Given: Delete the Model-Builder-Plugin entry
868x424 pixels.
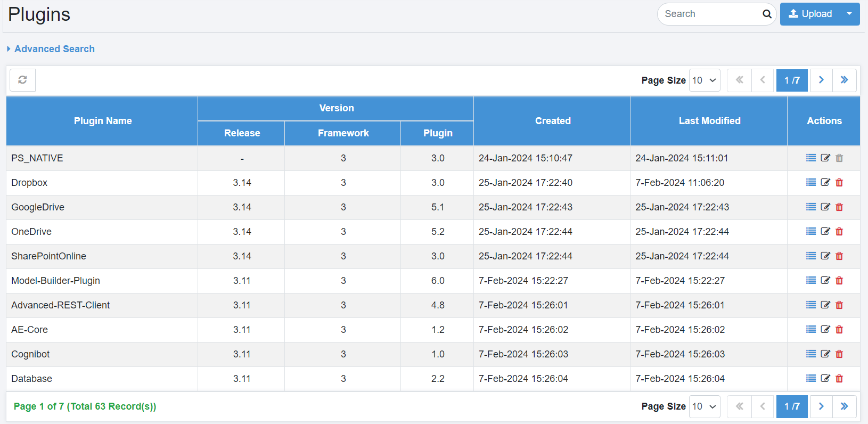Looking at the screenshot, I should click(839, 280).
